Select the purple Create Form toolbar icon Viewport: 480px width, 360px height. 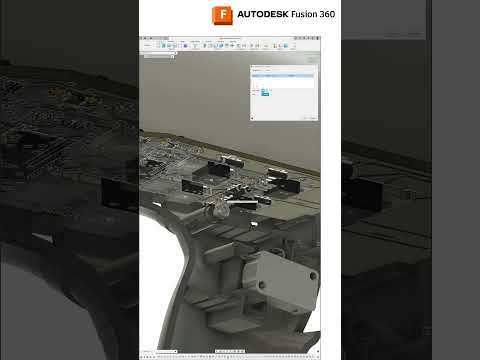pos(186,46)
